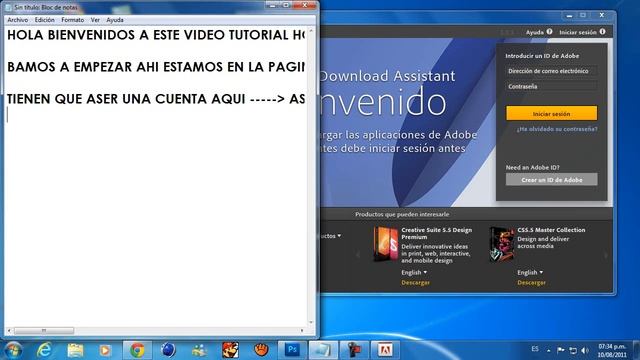Click the Notepad vertical scroll up arrow
This screenshot has width=640, height=360.
[x=311, y=31]
